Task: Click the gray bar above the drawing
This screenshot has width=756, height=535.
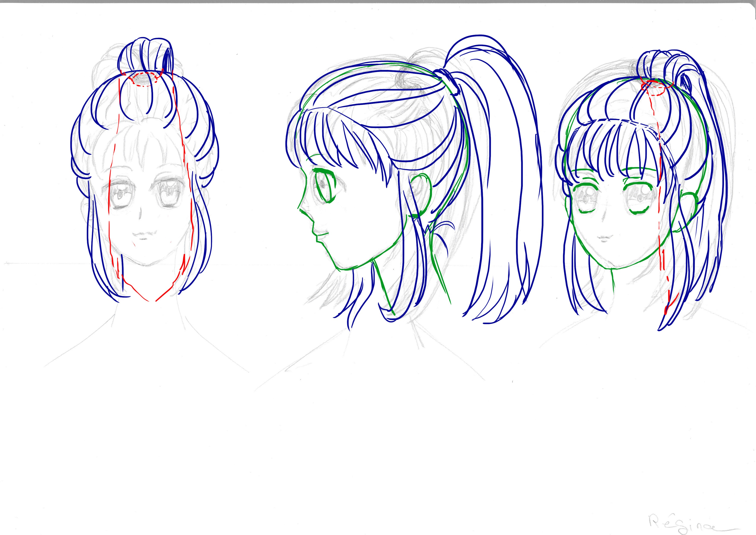Action: pyautogui.click(x=378, y=1)
